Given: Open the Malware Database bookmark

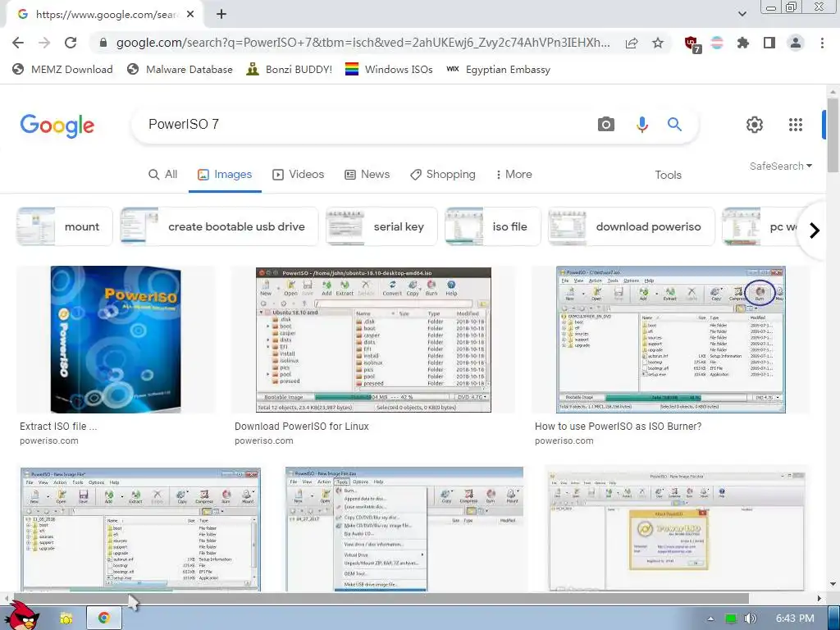Looking at the screenshot, I should pyautogui.click(x=180, y=69).
